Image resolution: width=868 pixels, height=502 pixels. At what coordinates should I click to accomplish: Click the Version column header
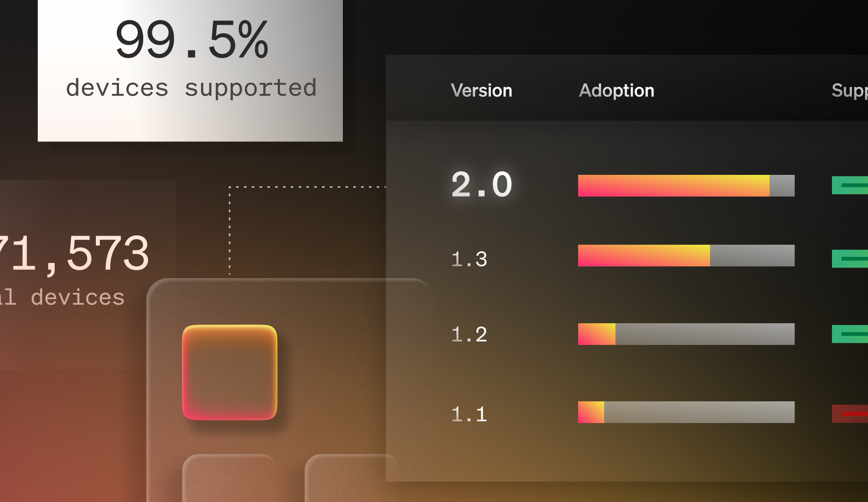[481, 90]
